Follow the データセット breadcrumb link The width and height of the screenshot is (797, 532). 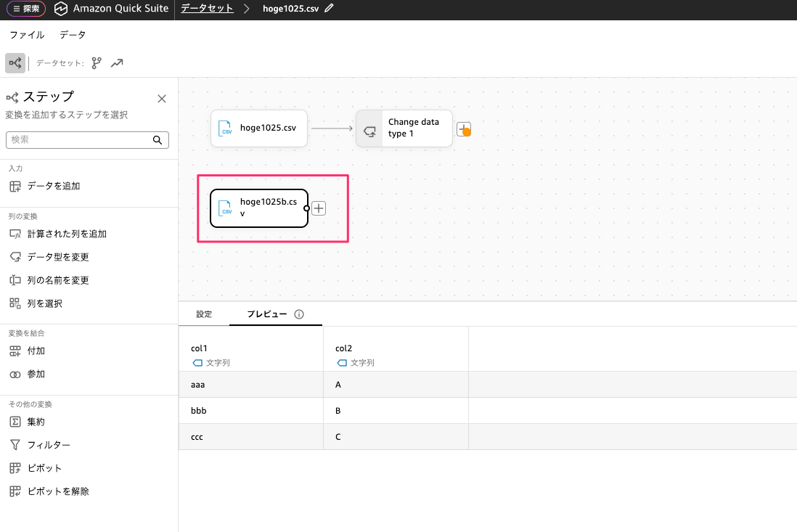[x=207, y=9]
